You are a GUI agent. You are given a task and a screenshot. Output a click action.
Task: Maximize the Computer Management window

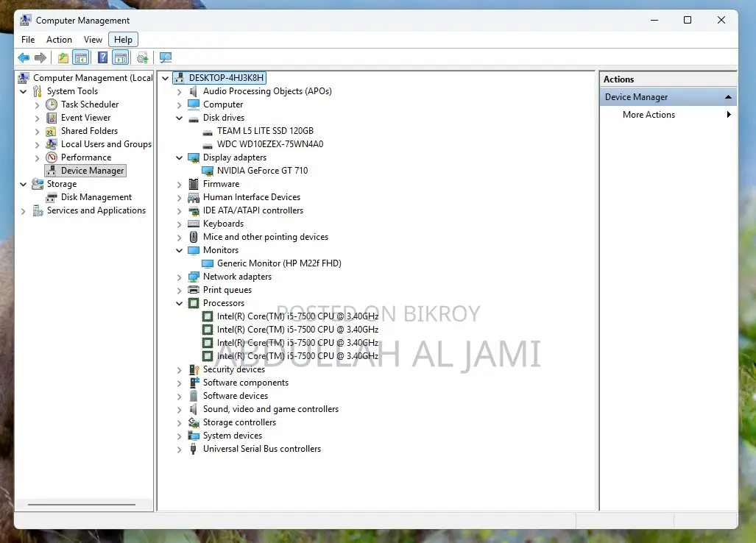tap(688, 20)
